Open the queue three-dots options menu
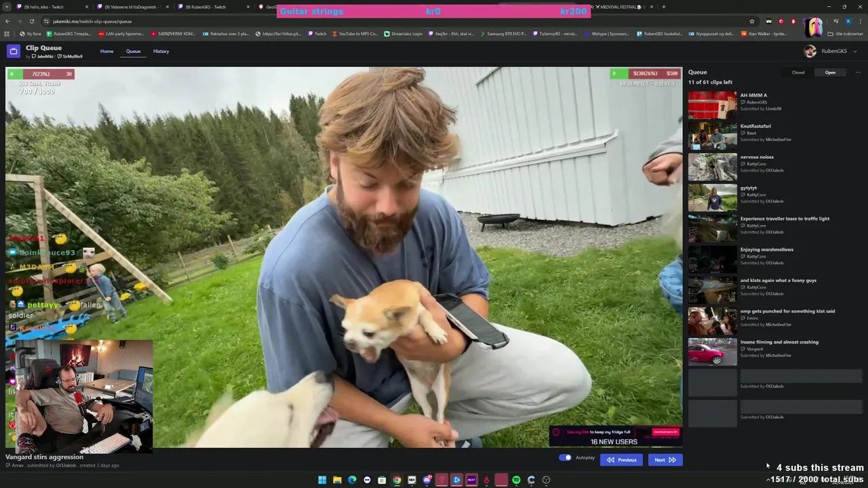This screenshot has width=868, height=488. pyautogui.click(x=857, y=73)
